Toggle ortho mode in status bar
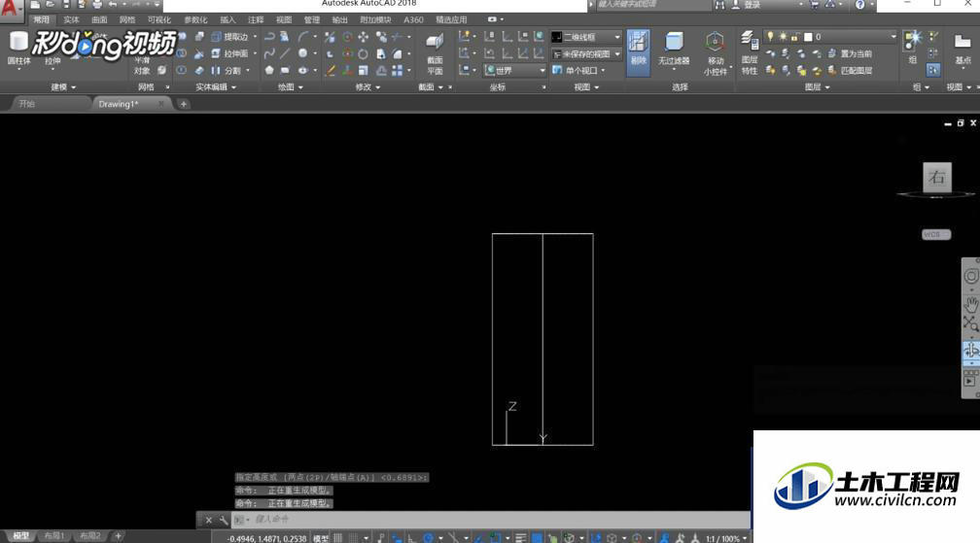This screenshot has height=543, width=980. pyautogui.click(x=411, y=538)
